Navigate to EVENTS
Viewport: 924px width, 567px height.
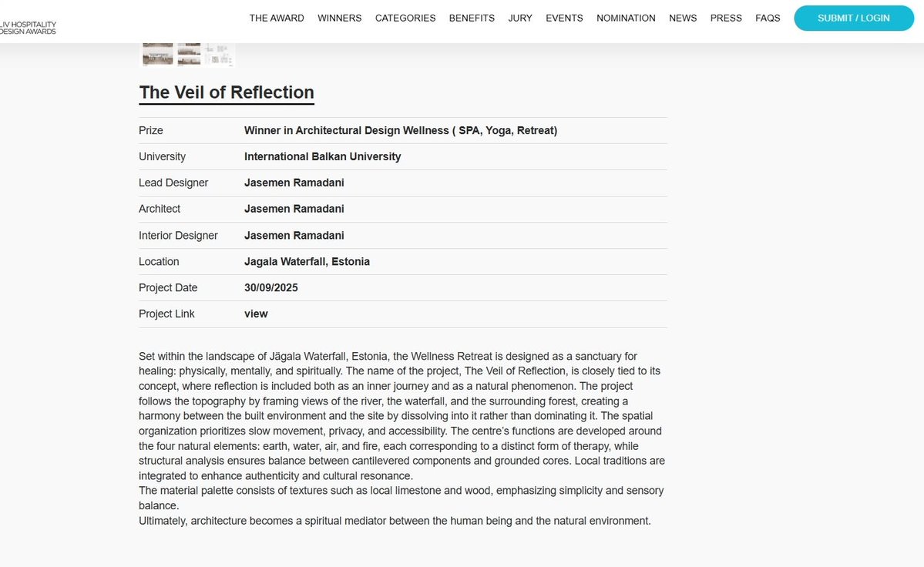pyautogui.click(x=564, y=18)
